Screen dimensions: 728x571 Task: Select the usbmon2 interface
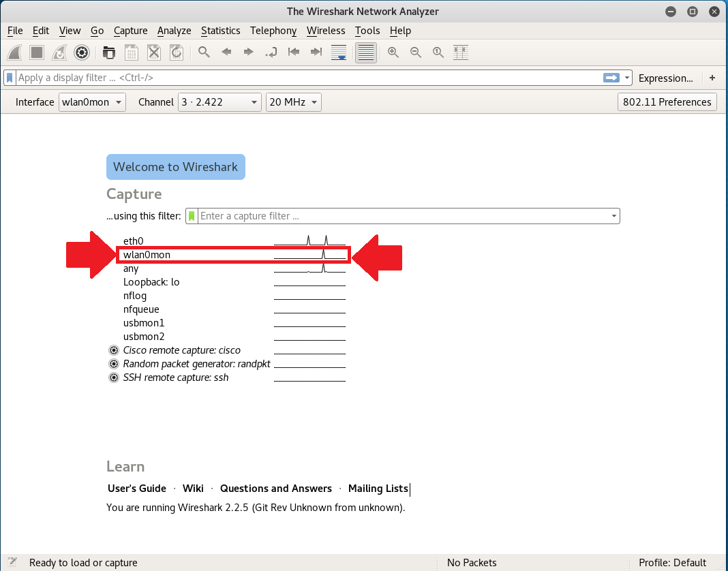coord(234,337)
